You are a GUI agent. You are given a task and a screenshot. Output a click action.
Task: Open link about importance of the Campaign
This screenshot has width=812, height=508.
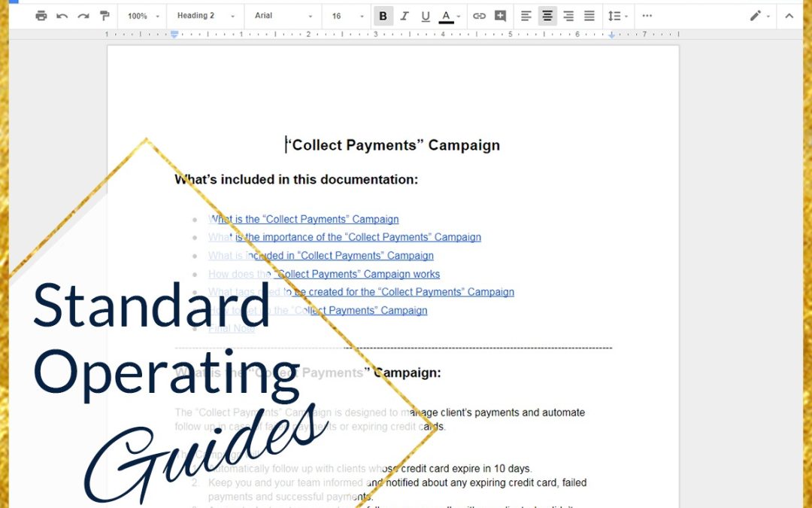tap(344, 237)
